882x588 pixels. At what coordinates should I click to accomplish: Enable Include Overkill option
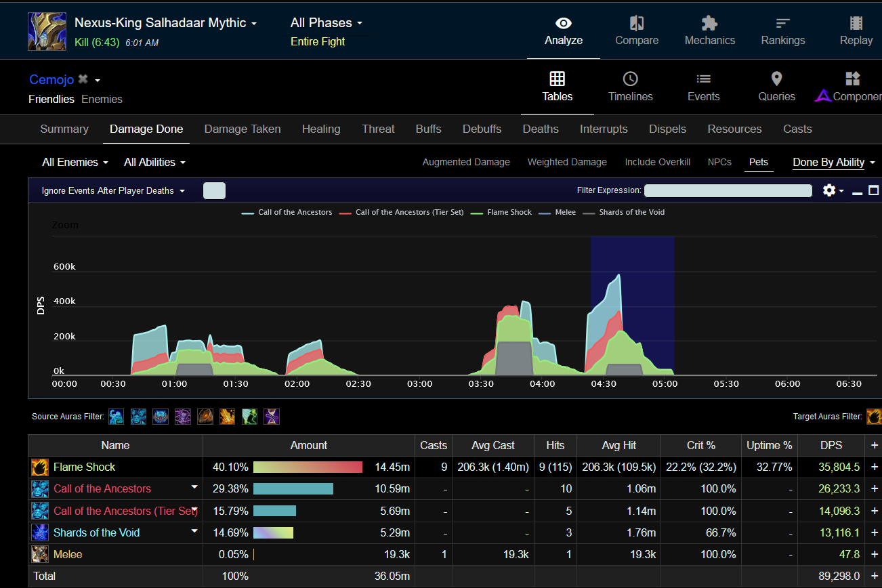tap(657, 163)
